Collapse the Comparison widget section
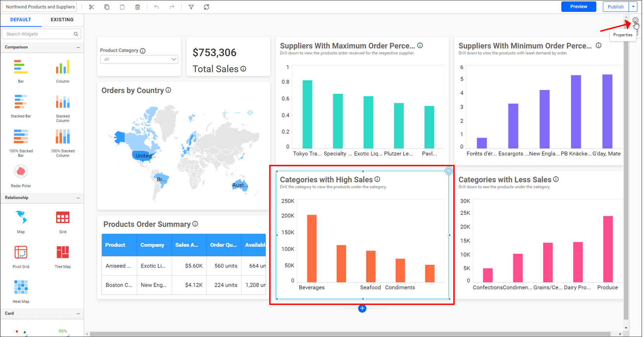This screenshot has width=644, height=337. pyautogui.click(x=78, y=47)
